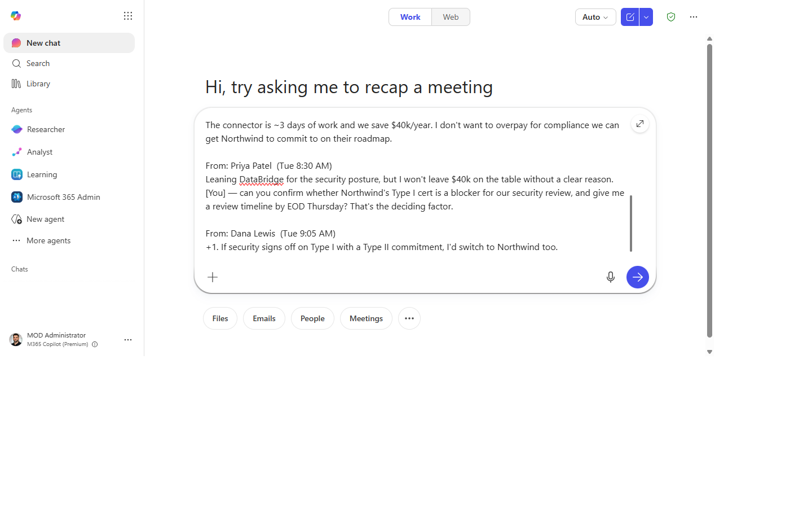Screen dimensions: 812x508
Task: Click the Analyst agent icon
Action: point(17,152)
